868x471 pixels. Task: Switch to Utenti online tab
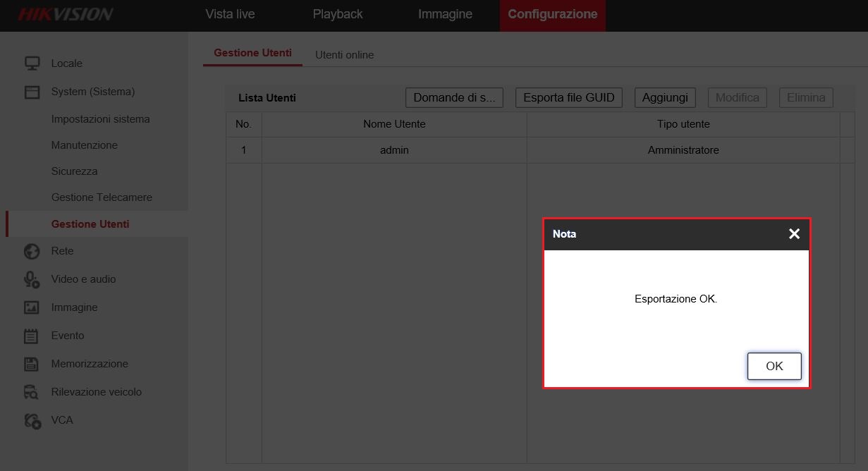(344, 54)
